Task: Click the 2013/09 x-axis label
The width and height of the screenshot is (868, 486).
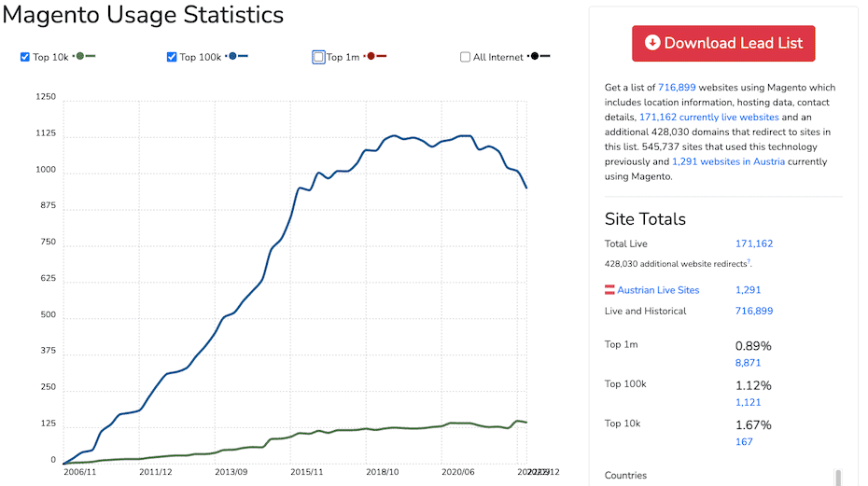Action: [231, 472]
